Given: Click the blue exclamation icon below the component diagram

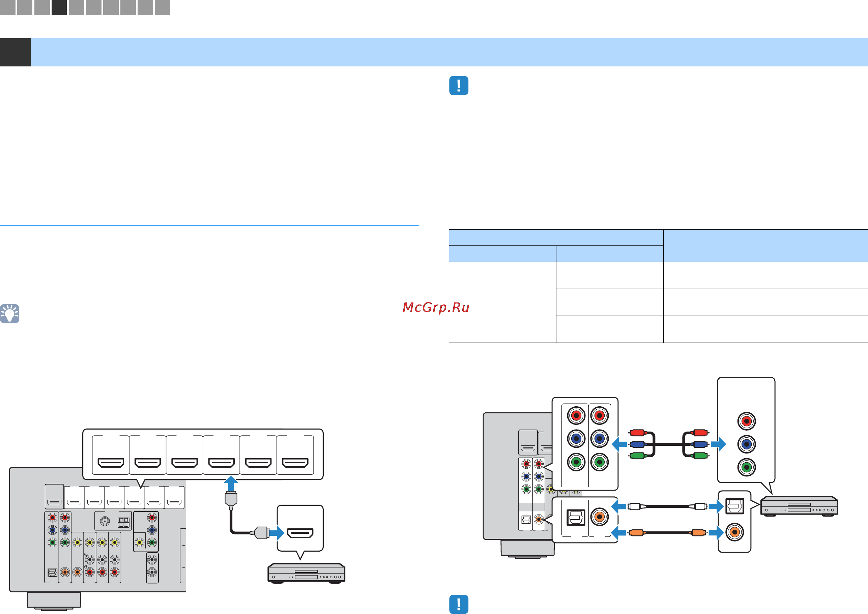Looking at the screenshot, I should point(459,604).
